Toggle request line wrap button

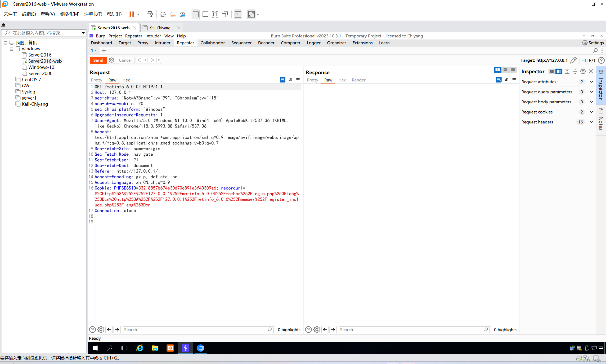[282, 80]
